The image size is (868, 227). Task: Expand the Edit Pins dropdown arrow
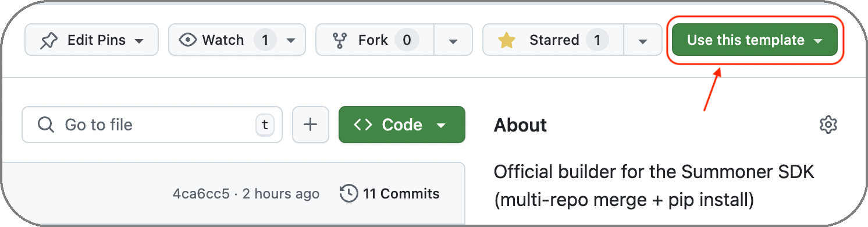click(x=139, y=41)
